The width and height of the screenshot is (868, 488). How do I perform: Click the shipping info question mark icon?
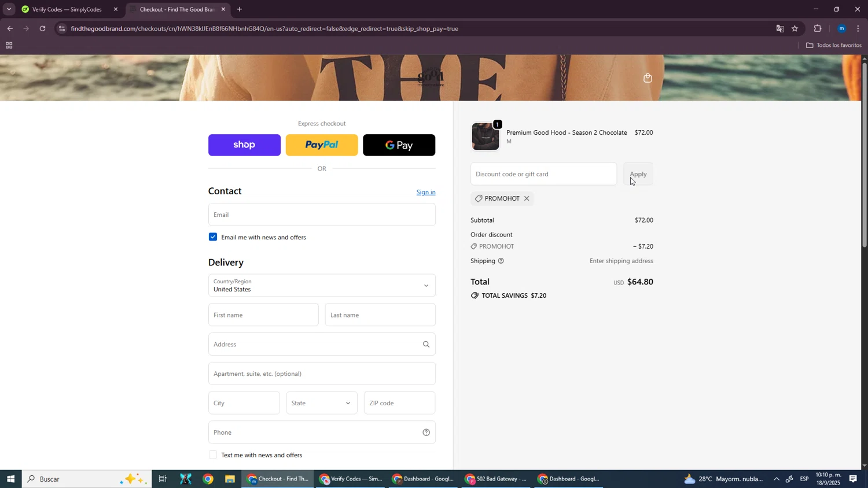point(501,261)
